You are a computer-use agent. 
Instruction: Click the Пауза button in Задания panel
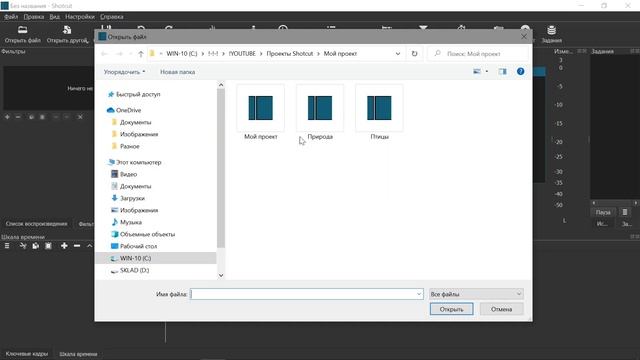(603, 212)
